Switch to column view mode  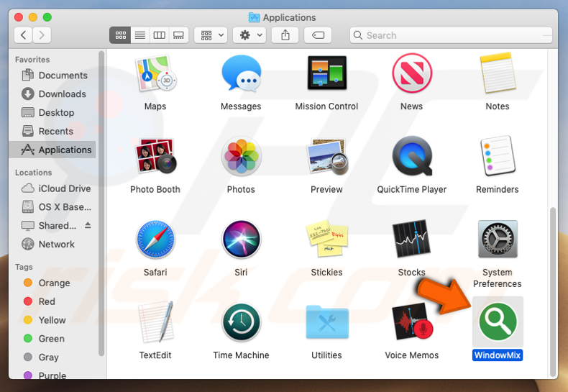coord(160,35)
